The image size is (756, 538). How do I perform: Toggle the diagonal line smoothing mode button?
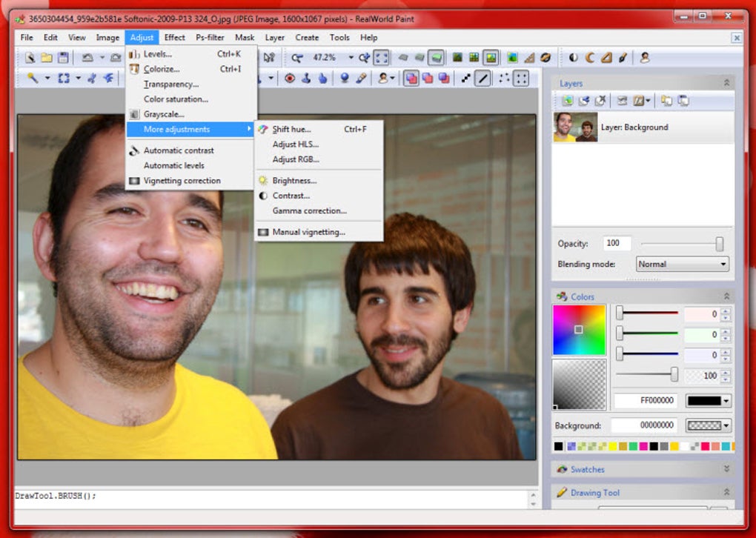click(x=483, y=78)
